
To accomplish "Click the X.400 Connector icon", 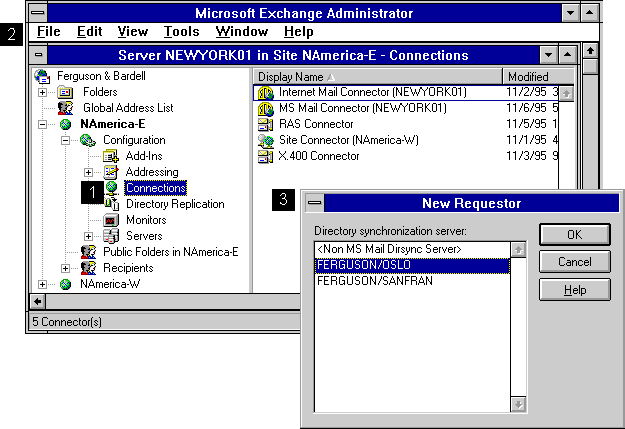I will click(265, 156).
